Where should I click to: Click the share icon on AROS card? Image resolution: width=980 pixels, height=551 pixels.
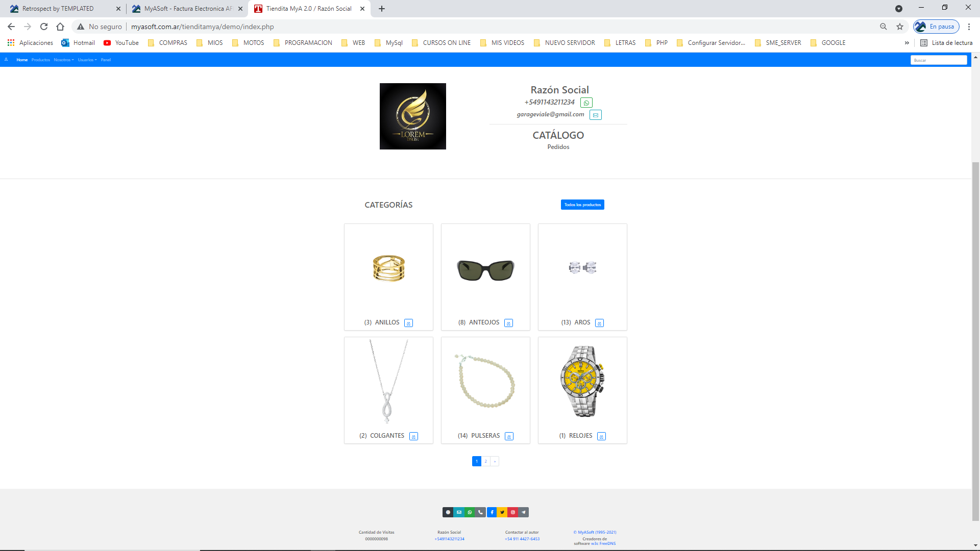(x=599, y=323)
